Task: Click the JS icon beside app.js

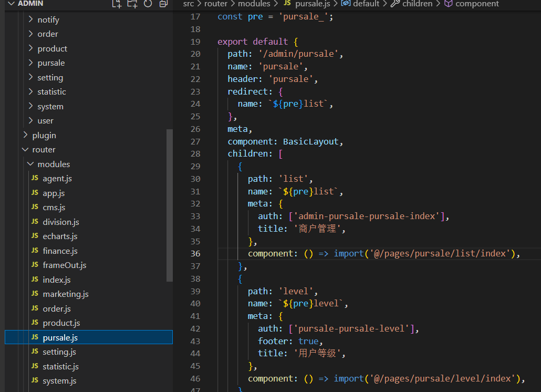Action: (x=35, y=192)
